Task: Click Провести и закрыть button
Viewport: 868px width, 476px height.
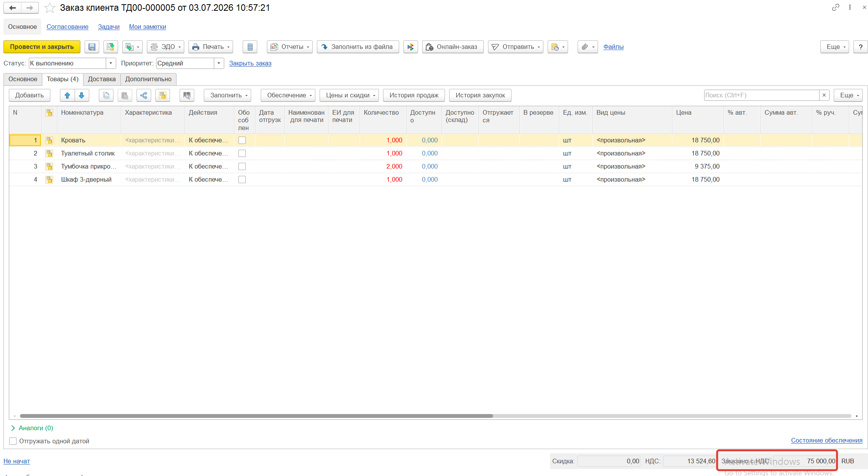Action: pyautogui.click(x=42, y=47)
